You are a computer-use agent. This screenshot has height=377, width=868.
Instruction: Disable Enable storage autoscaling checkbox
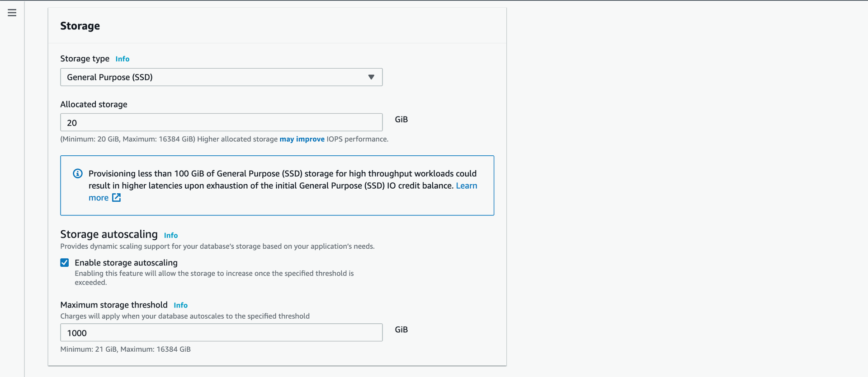(x=65, y=263)
